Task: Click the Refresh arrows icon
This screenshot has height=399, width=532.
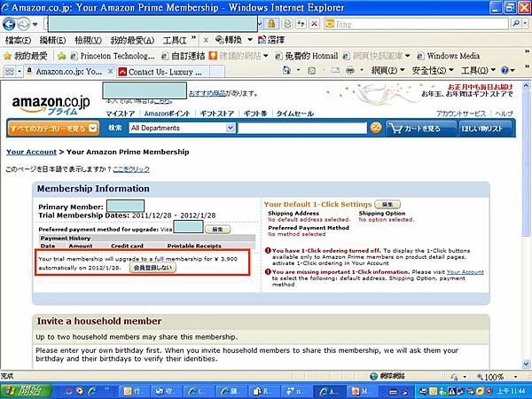Action: 301,24
